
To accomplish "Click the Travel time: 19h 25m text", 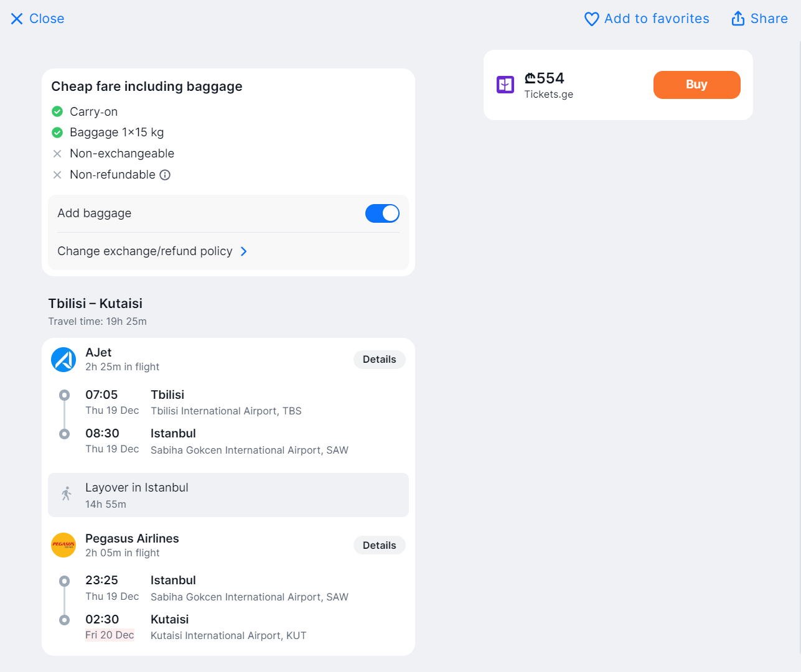I will point(98,322).
